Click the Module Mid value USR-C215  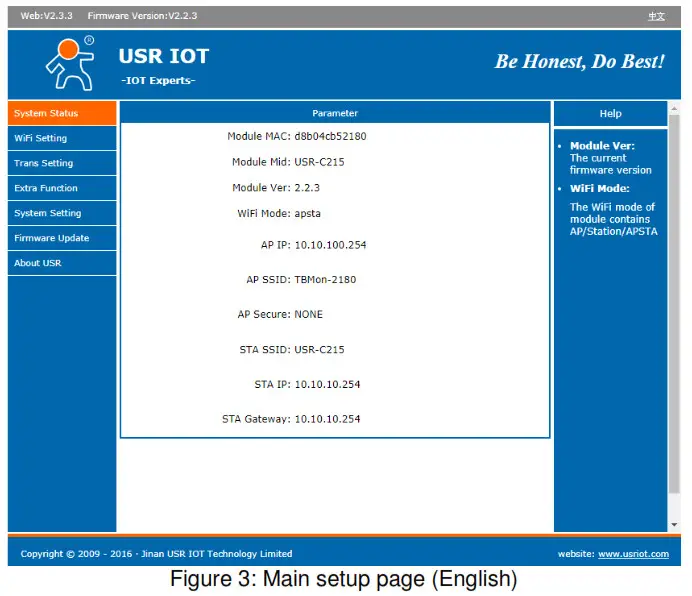click(319, 162)
